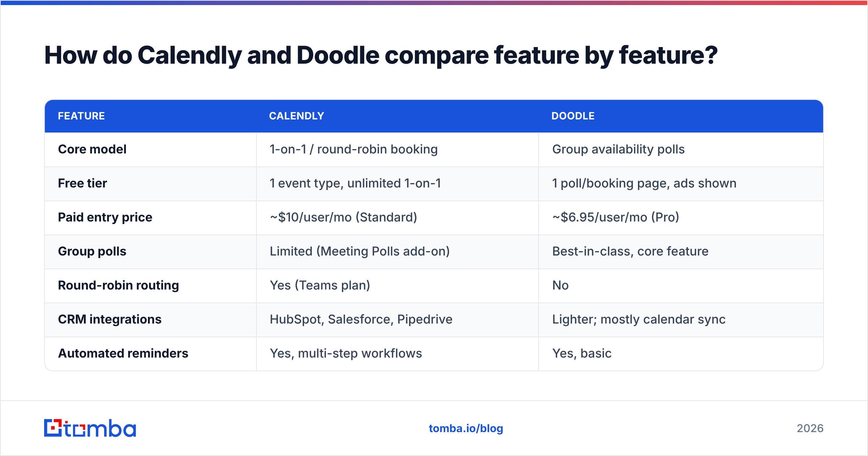868x456 pixels.
Task: Select the 'Paid entry price' row label
Action: [x=105, y=217]
